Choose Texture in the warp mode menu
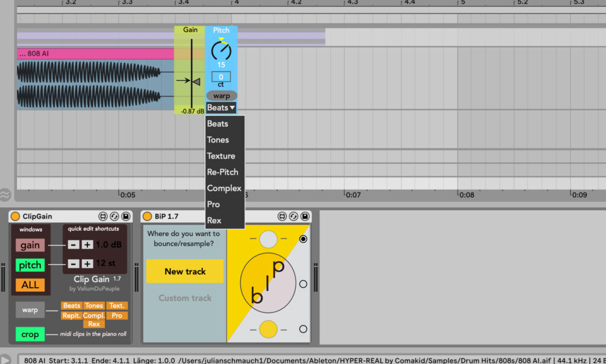Screen dimensions: 606x364 (225, 156)
